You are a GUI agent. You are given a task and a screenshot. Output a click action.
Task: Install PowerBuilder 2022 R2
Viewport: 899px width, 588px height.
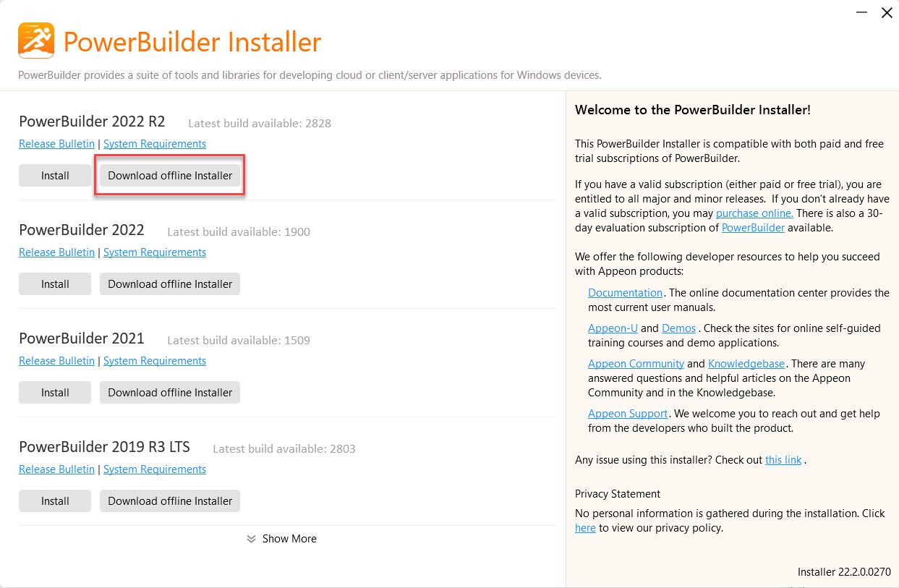[x=55, y=176]
